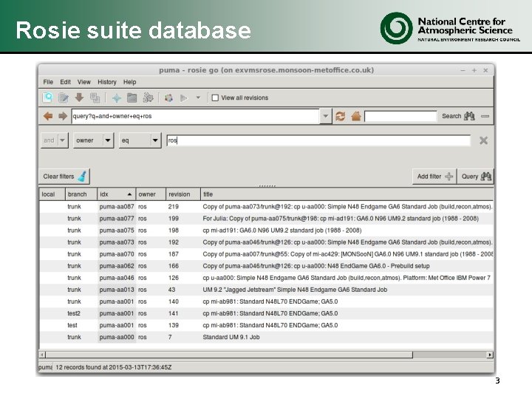Enable the View all revisions checkbox
The image size is (532, 399).
[x=215, y=98]
